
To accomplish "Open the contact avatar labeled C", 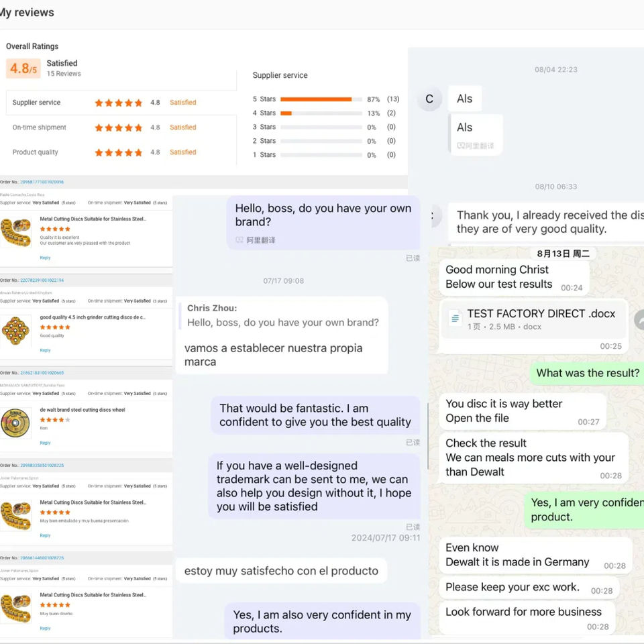I will point(429,99).
